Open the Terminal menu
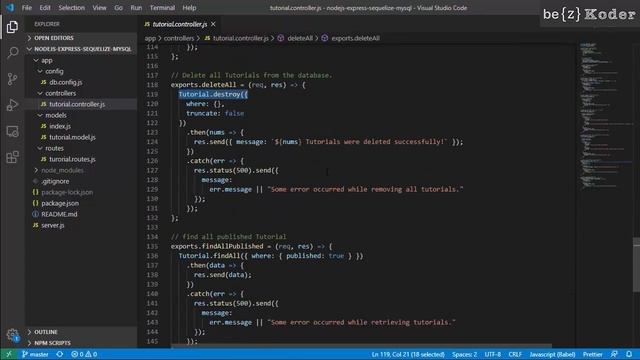The image size is (640, 360). click(x=162, y=8)
